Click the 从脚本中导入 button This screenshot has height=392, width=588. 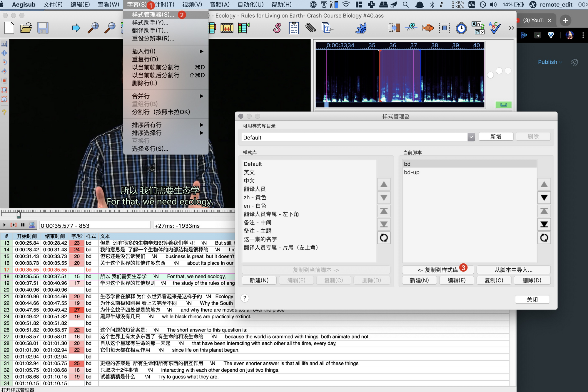tap(513, 270)
